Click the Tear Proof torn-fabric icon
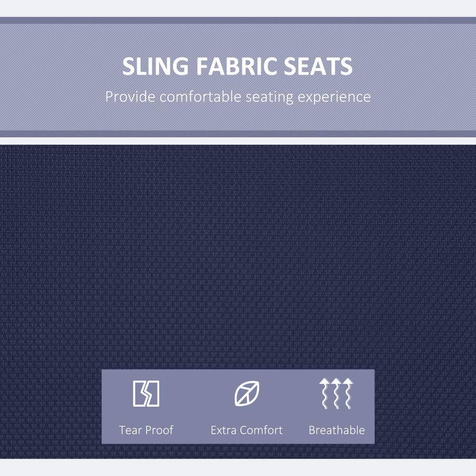 tap(146, 394)
